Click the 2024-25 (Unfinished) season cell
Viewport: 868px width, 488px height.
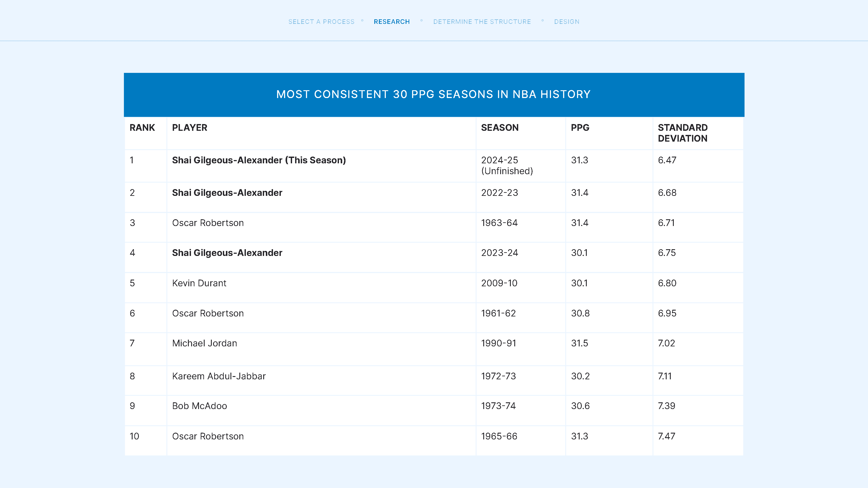[x=506, y=165]
